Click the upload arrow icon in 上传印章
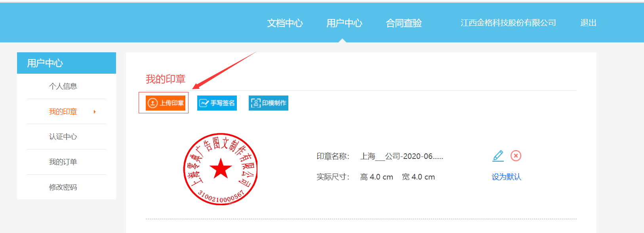Image resolution: width=644 pixels, height=233 pixels. tap(152, 103)
